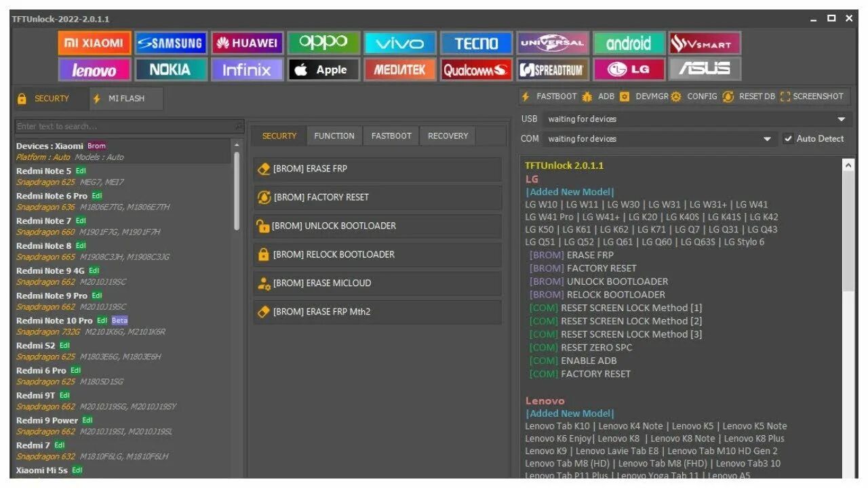Take a SCREENSHOT from toolbar
Viewport: 868px width, 488px height.
click(x=812, y=97)
